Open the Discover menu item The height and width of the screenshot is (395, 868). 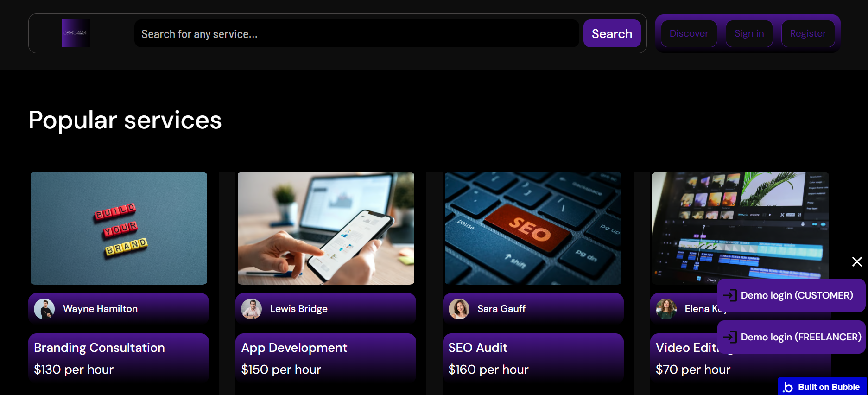click(689, 33)
